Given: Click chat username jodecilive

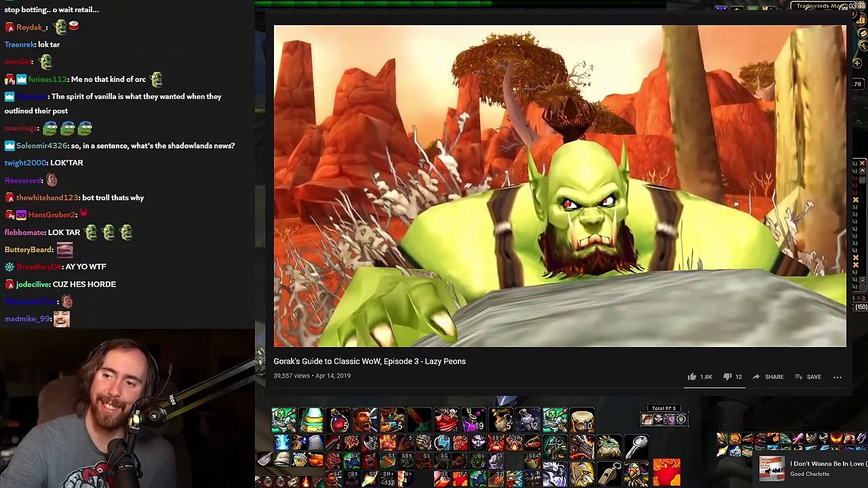Looking at the screenshot, I should pos(33,284).
